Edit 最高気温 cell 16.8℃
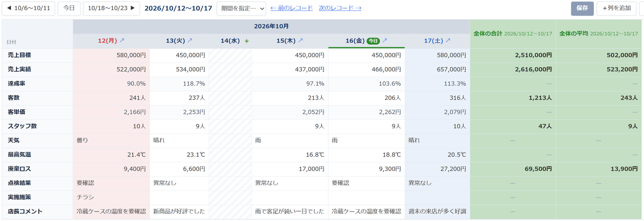This screenshot has height=221, width=644. [290, 155]
